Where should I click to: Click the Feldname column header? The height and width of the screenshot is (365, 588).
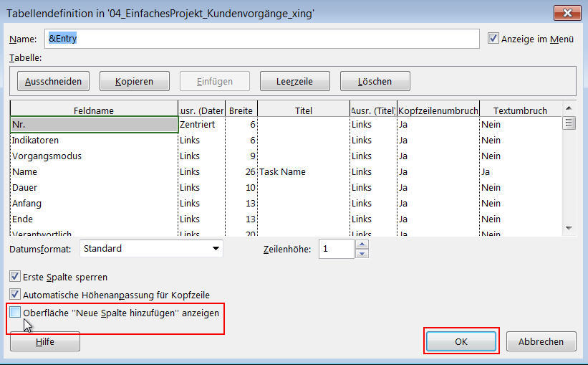click(93, 110)
